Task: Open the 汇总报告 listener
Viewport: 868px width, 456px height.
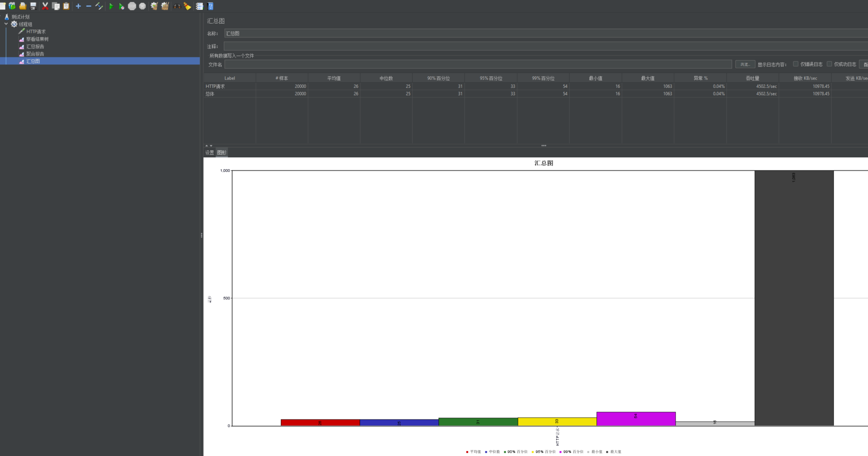Action: point(35,46)
